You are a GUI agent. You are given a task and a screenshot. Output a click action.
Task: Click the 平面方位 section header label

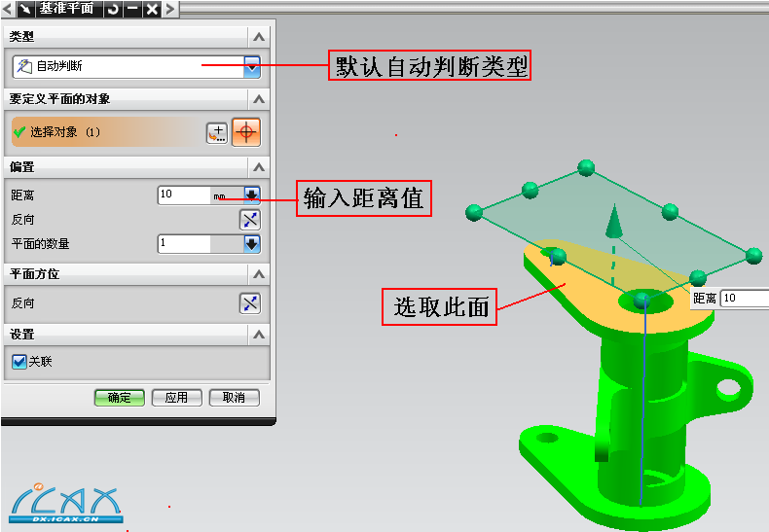point(34,274)
